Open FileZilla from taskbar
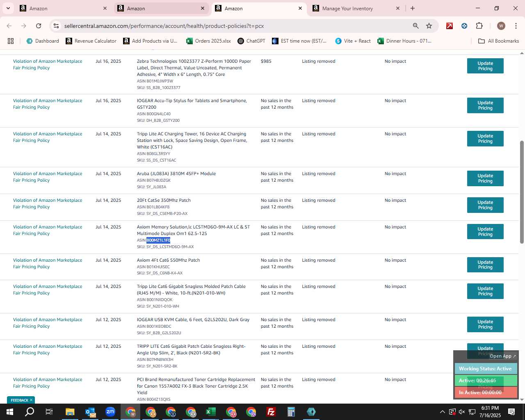Image resolution: width=525 pixels, height=420 pixels. [271, 412]
